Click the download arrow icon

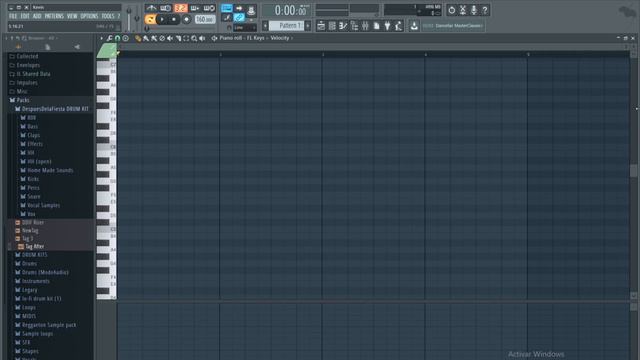click(414, 26)
